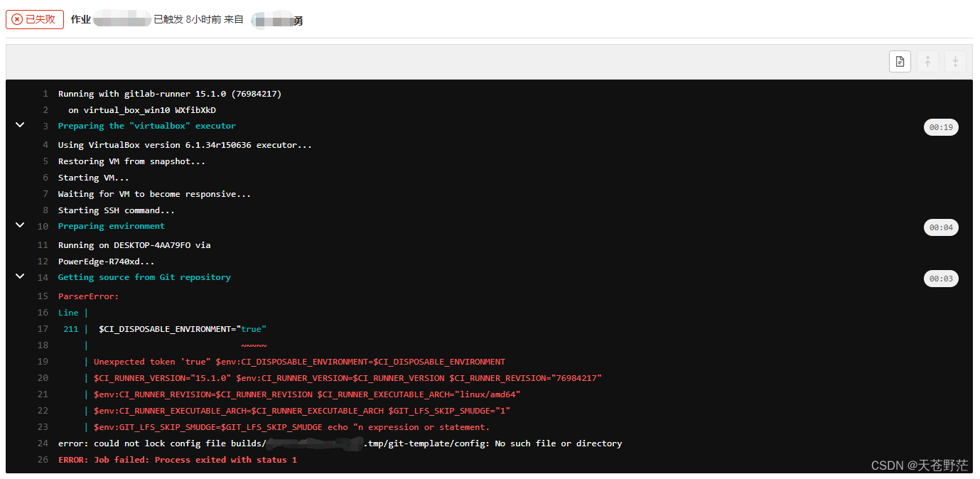The height and width of the screenshot is (479, 980).
Task: Click line number 211 in the parser error
Action: click(x=70, y=329)
